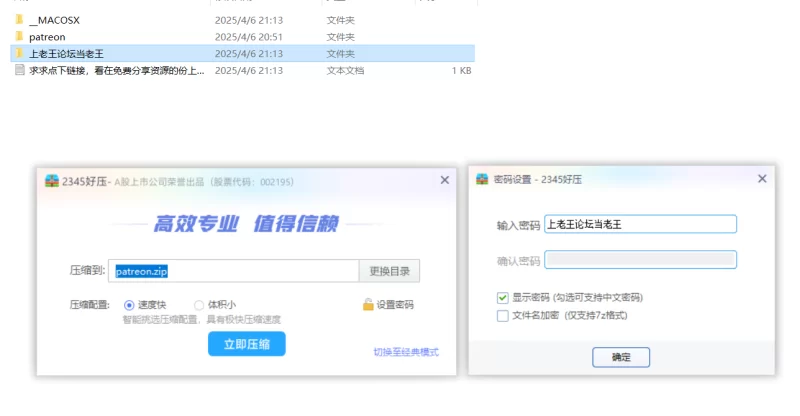800x416 pixels.
Task: Confirm password with the 确定 button
Action: (621, 357)
